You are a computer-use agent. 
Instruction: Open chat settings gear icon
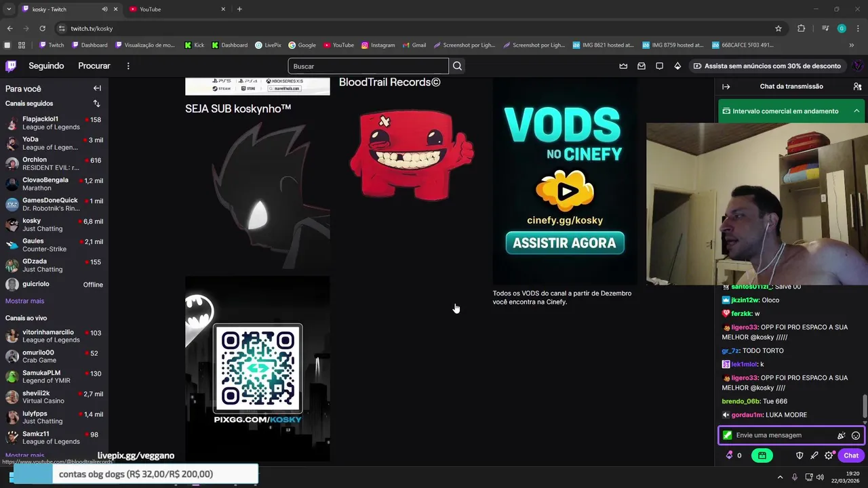[x=829, y=455]
